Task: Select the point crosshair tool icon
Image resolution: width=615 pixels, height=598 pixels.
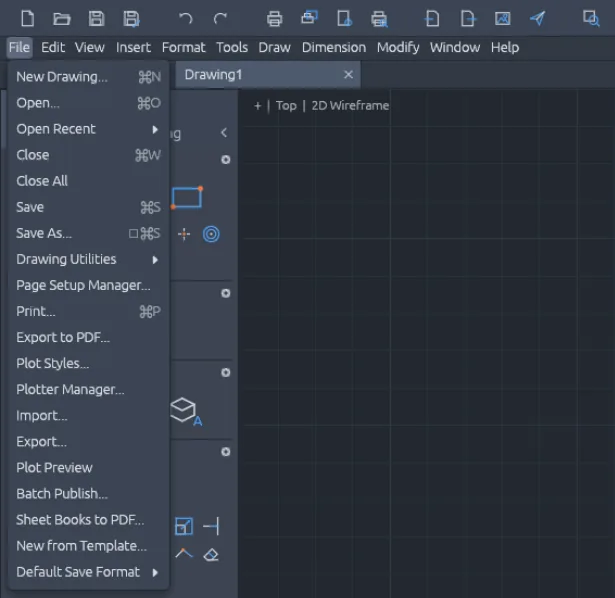Action: pos(184,234)
